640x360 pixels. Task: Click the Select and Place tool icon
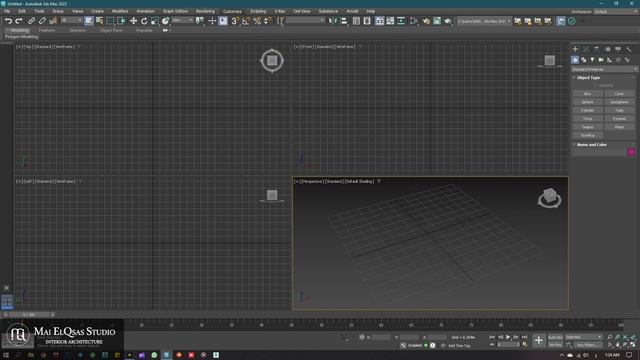(165, 21)
